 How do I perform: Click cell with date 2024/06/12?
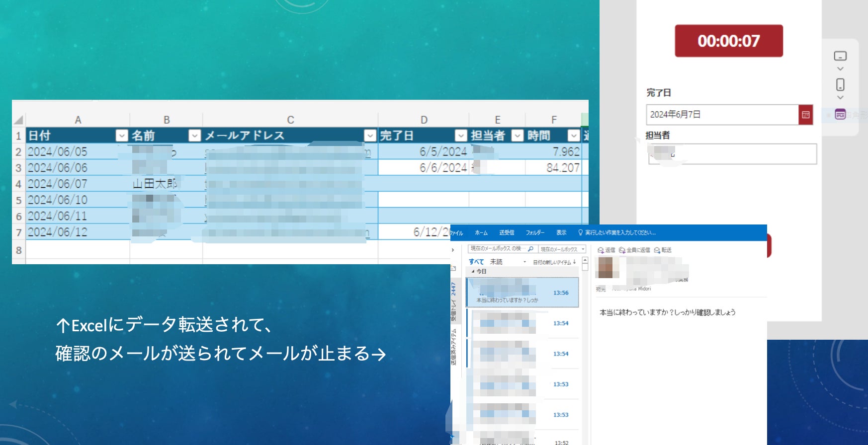(78, 232)
